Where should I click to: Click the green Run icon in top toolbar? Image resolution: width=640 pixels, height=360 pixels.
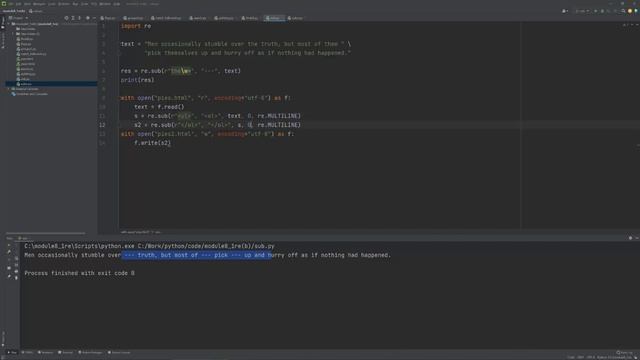(596, 11)
